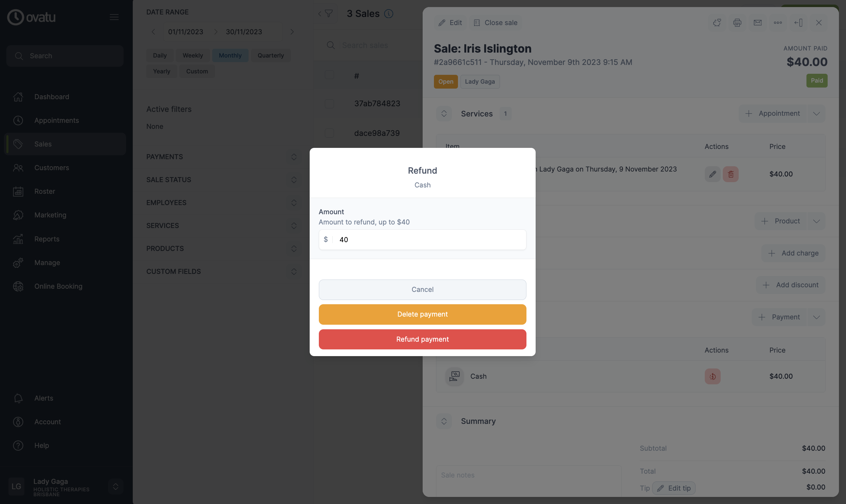
Task: Tick the checkbox for sale dace98a739
Action: pos(329,133)
